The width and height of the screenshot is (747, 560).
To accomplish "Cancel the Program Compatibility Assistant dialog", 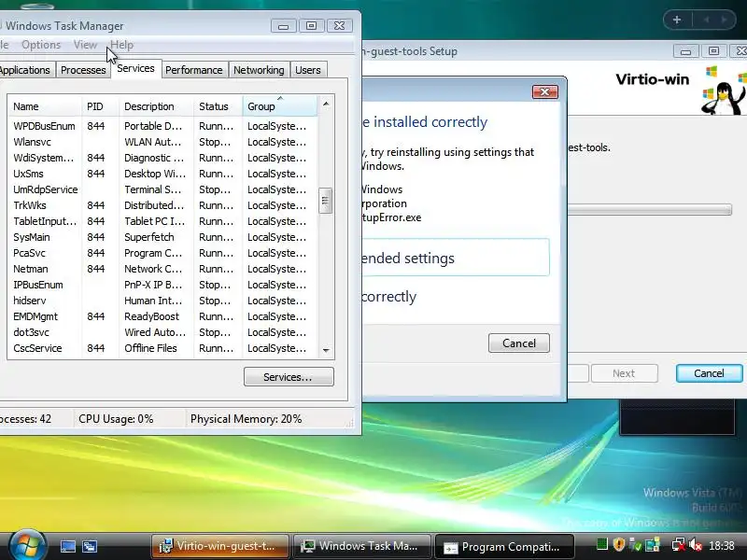I will [x=519, y=343].
